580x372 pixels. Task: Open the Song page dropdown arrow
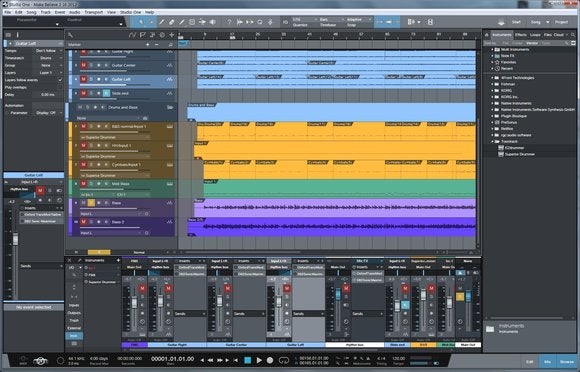(x=547, y=22)
